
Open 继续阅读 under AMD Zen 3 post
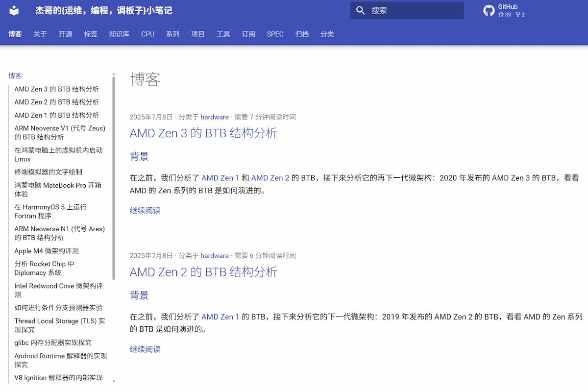[145, 210]
